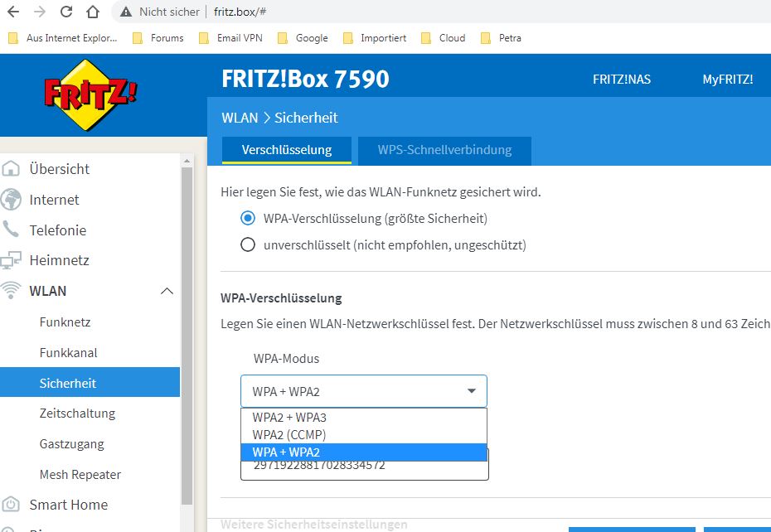
Task: Click the 'FRITZ!Box 7590' title
Action: tap(305, 79)
